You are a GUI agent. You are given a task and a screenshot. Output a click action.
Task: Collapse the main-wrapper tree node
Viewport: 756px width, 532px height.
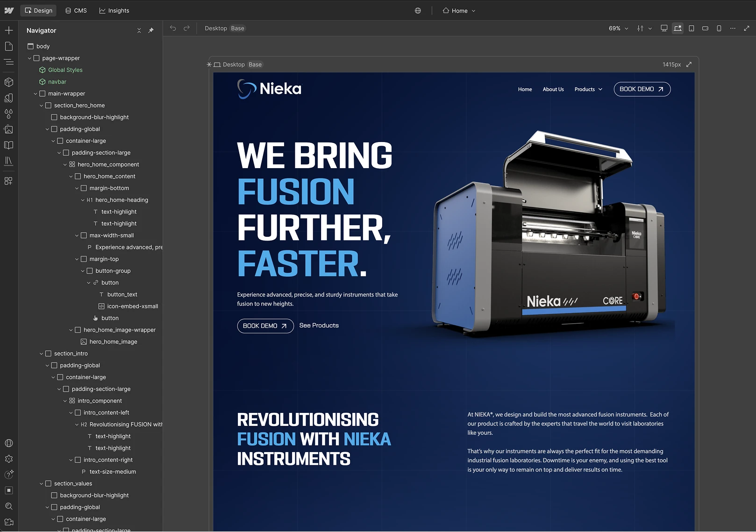36,94
